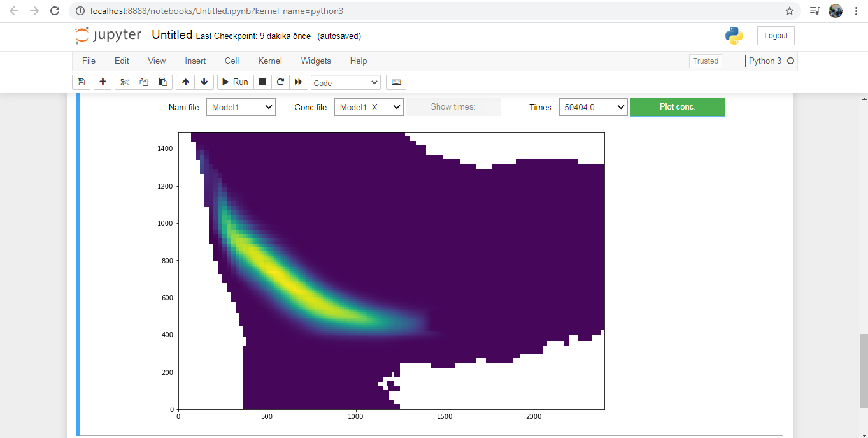The image size is (868, 438).
Task: Open the command palette keyboard icon
Action: pos(396,82)
